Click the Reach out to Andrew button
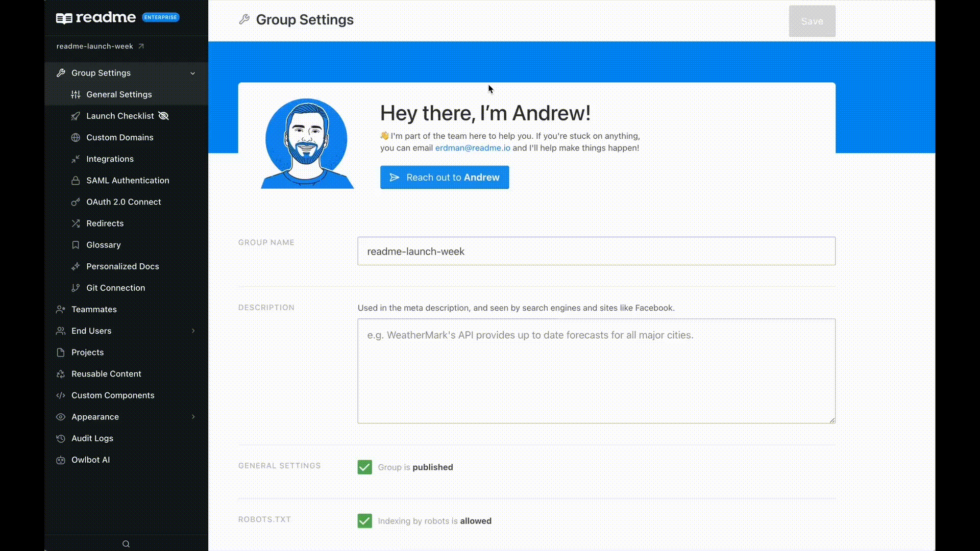Viewport: 980px width, 551px height. click(x=445, y=178)
